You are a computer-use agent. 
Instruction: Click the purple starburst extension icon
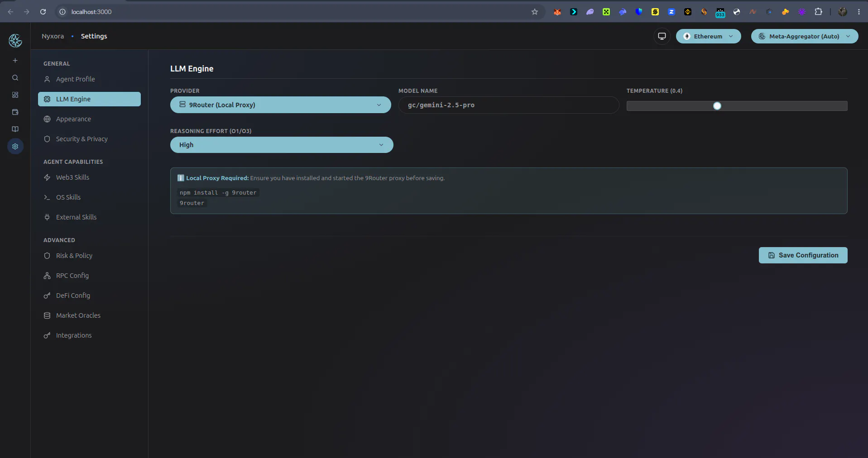tap(802, 12)
